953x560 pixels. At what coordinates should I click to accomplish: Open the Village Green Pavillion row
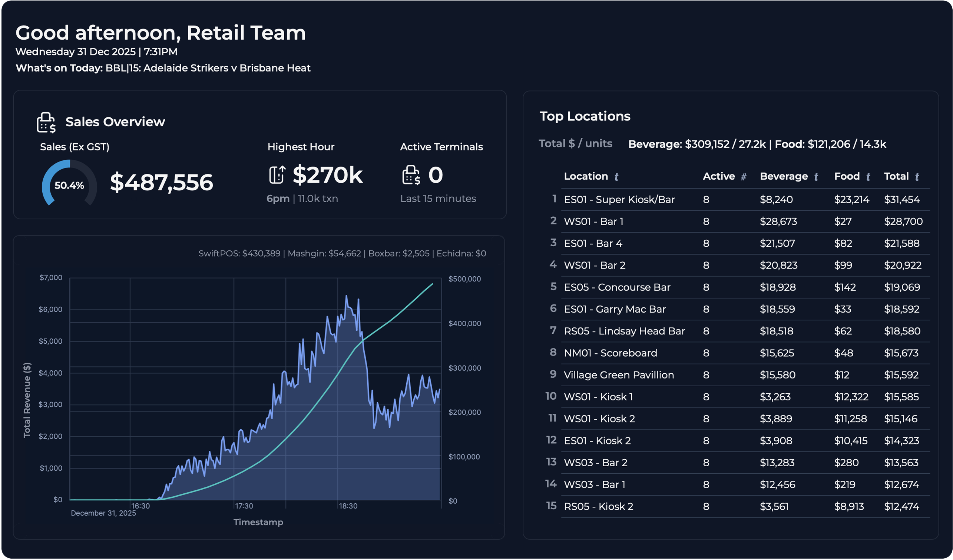tap(619, 375)
